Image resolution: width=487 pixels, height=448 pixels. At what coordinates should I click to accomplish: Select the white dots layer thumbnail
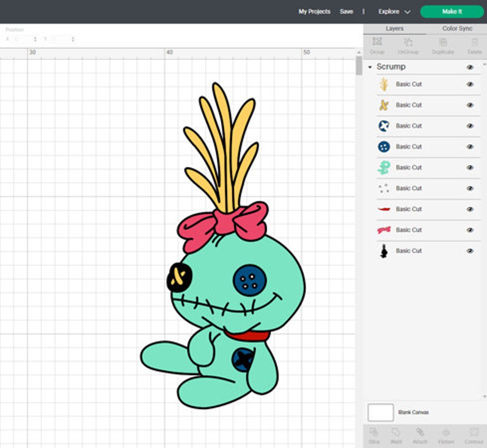click(384, 188)
